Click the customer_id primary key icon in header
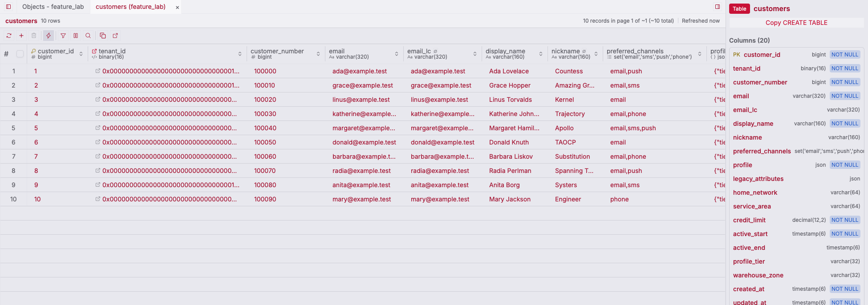The image size is (868, 305). tap(33, 51)
